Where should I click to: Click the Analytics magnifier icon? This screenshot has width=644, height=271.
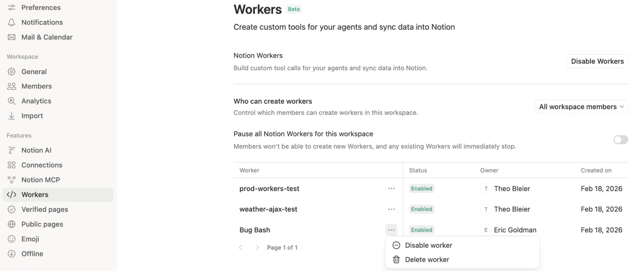[11, 101]
